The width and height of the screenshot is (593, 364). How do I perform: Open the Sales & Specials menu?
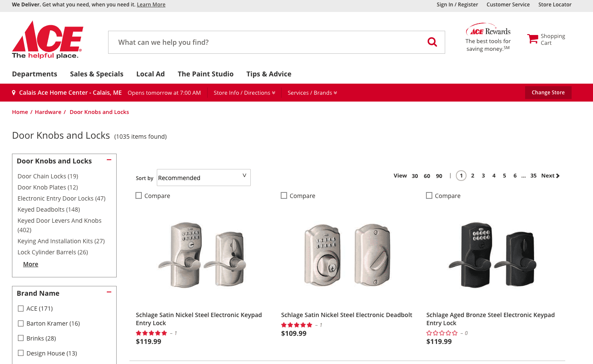click(97, 74)
